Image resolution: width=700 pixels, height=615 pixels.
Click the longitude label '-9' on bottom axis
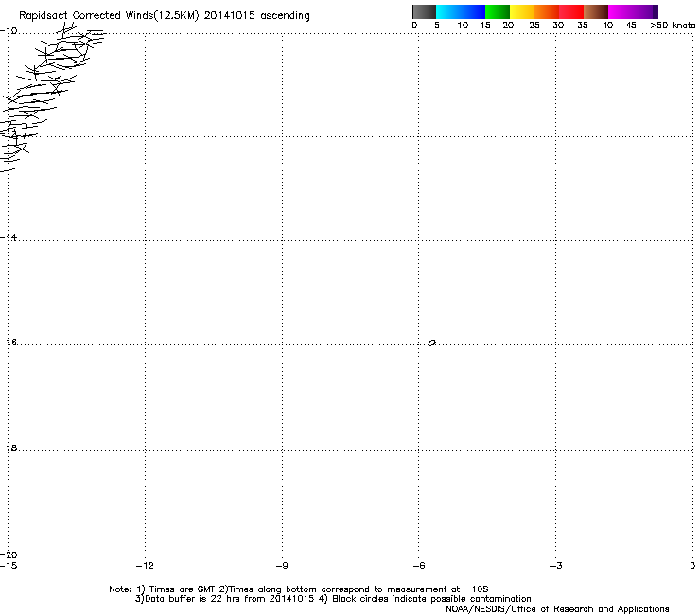[x=282, y=566]
